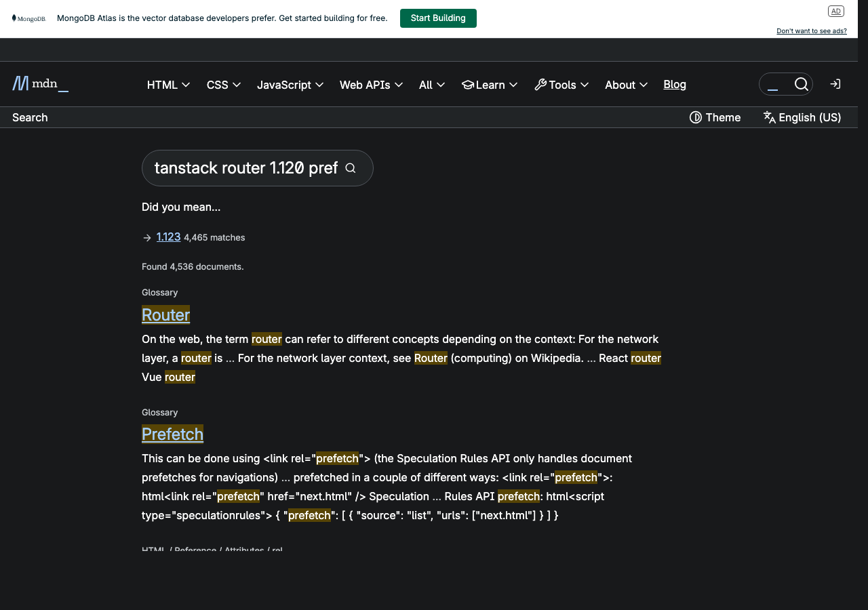Click the magnifier icon in the search box
The image size is (868, 610).
pos(350,167)
